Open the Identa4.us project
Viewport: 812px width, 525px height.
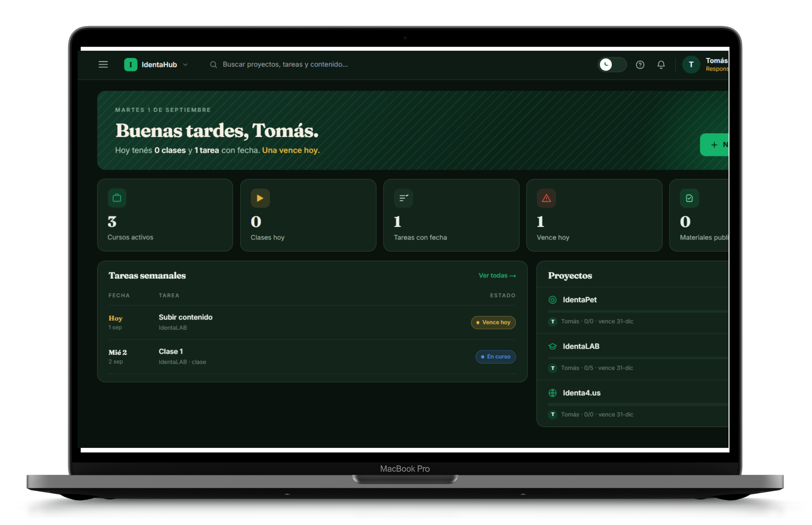[x=581, y=393]
